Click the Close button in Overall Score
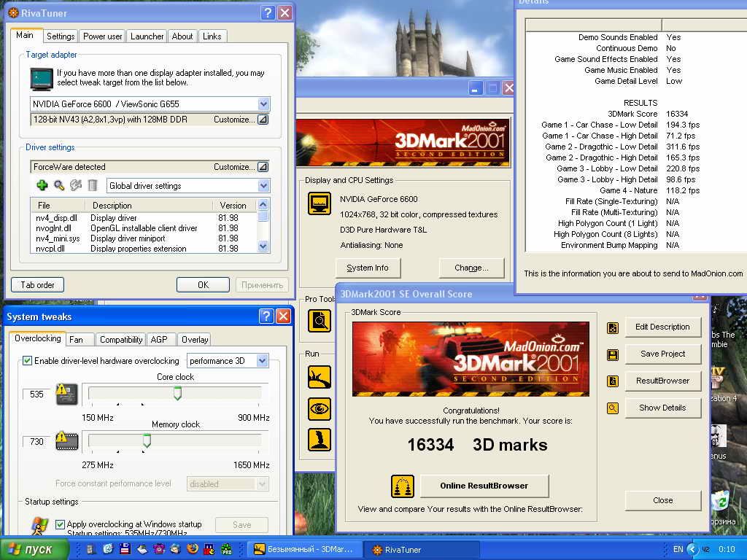This screenshot has width=747, height=560. [662, 500]
